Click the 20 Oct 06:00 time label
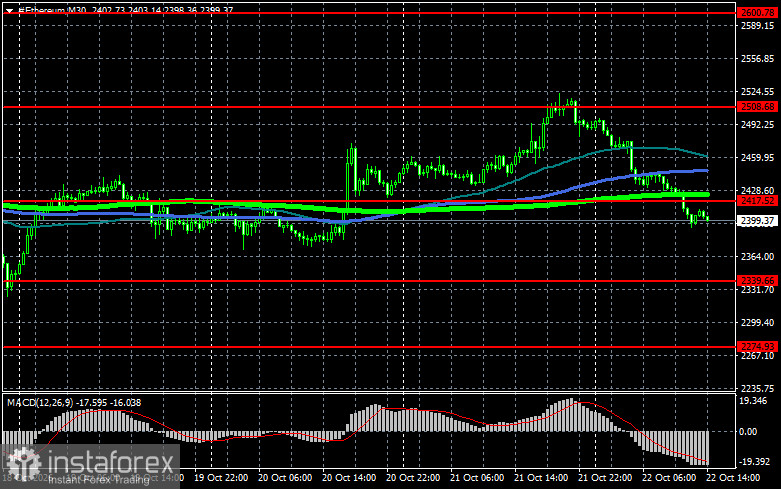This screenshot has width=781, height=489. (x=285, y=478)
